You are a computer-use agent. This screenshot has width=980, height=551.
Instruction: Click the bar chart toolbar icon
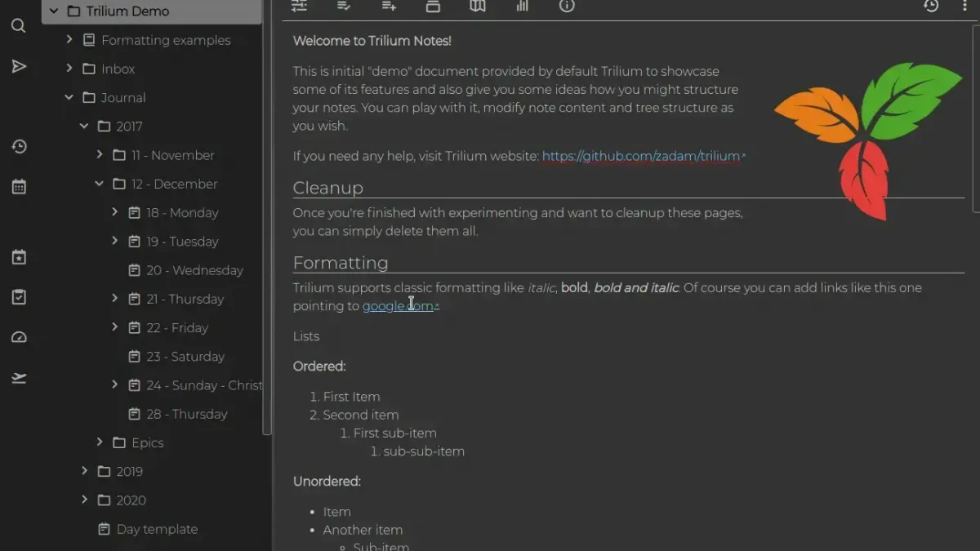click(523, 6)
